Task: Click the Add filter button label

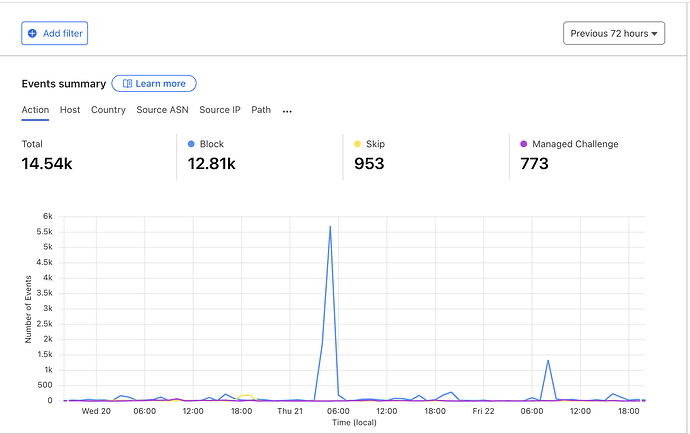Action: point(62,33)
